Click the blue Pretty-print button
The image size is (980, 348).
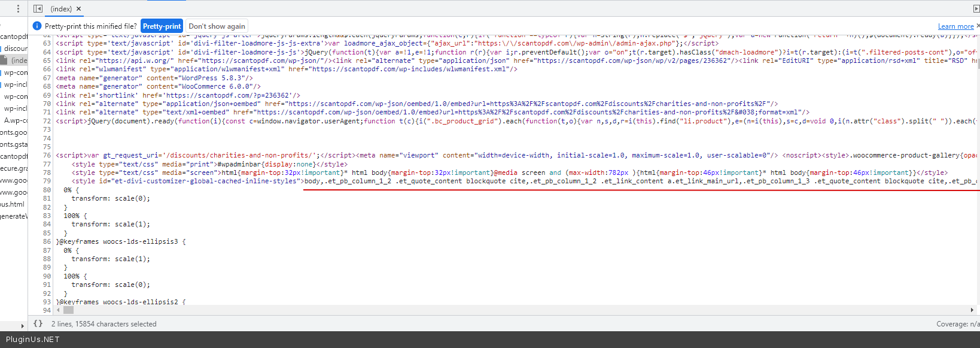point(162,26)
